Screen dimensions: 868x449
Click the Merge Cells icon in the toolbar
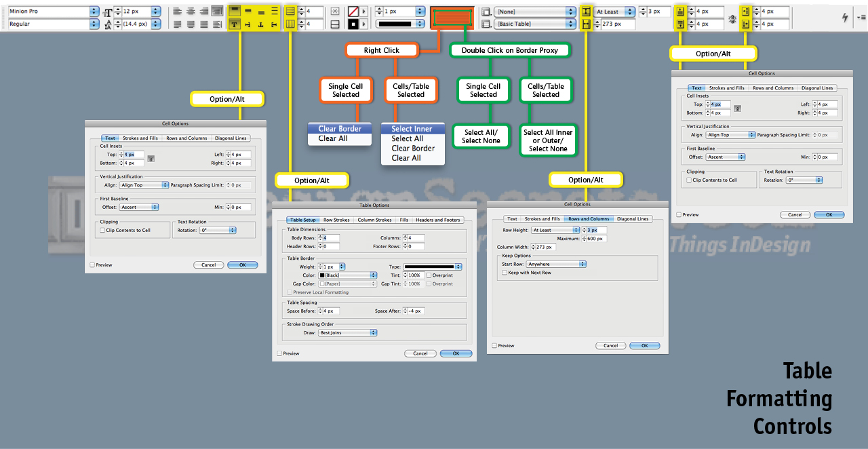tap(335, 12)
